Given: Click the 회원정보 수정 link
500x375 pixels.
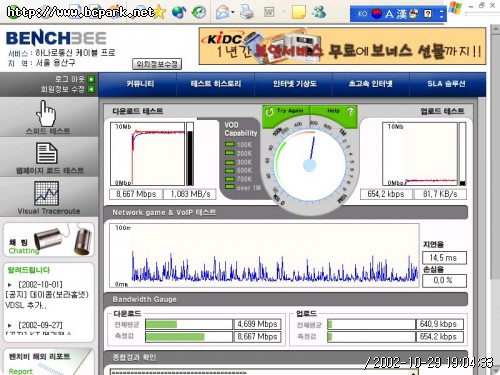Looking at the screenshot, I should point(62,89).
